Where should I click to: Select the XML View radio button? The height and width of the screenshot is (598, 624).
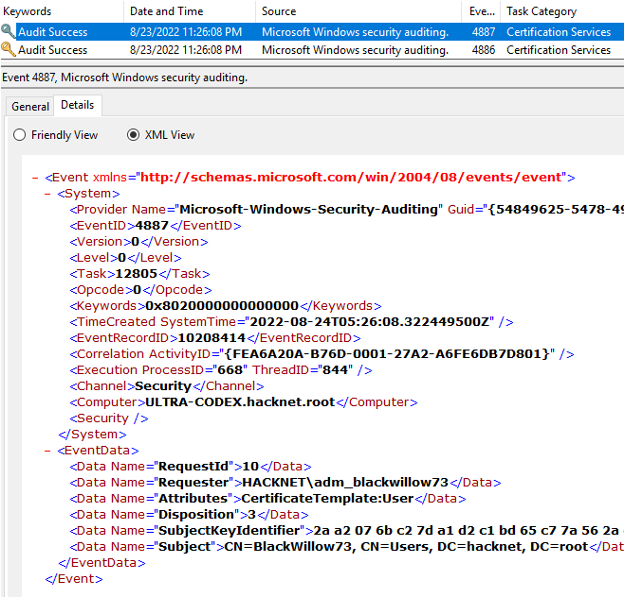[134, 135]
